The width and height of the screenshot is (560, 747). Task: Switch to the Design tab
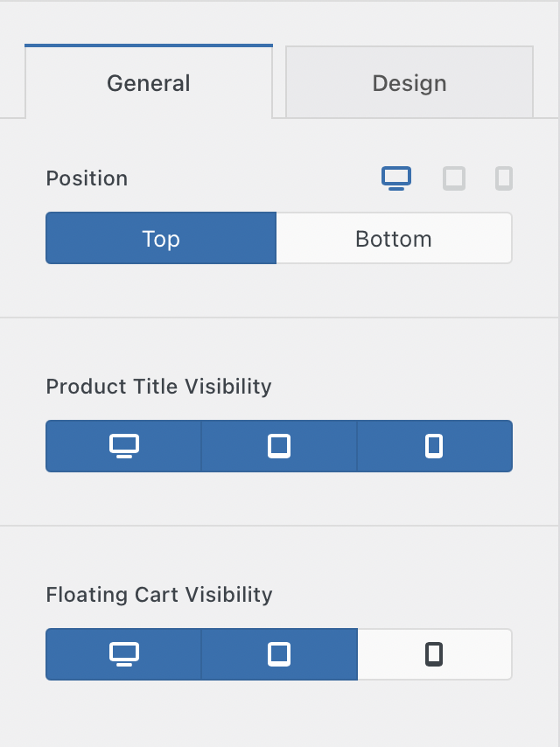409,83
